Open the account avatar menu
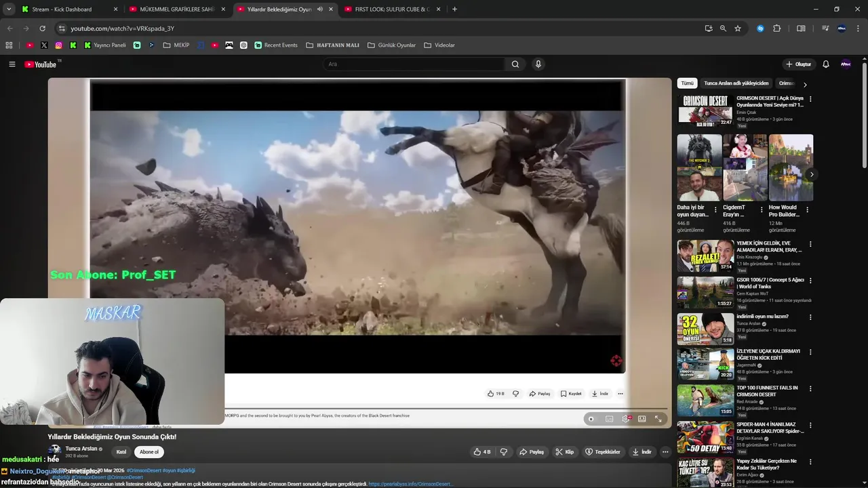This screenshot has height=488, width=868. 846,64
